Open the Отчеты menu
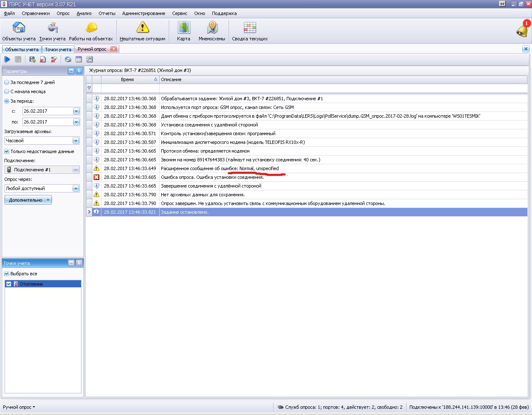 pos(107,13)
